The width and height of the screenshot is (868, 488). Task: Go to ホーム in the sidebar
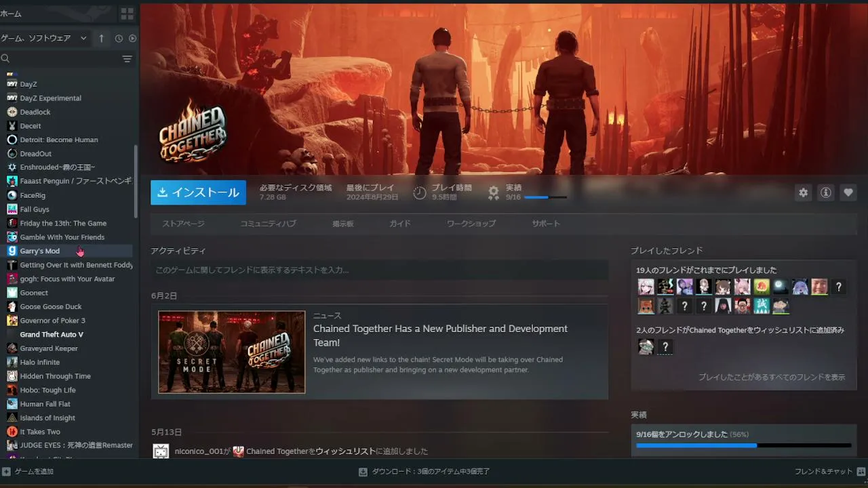click(x=11, y=14)
